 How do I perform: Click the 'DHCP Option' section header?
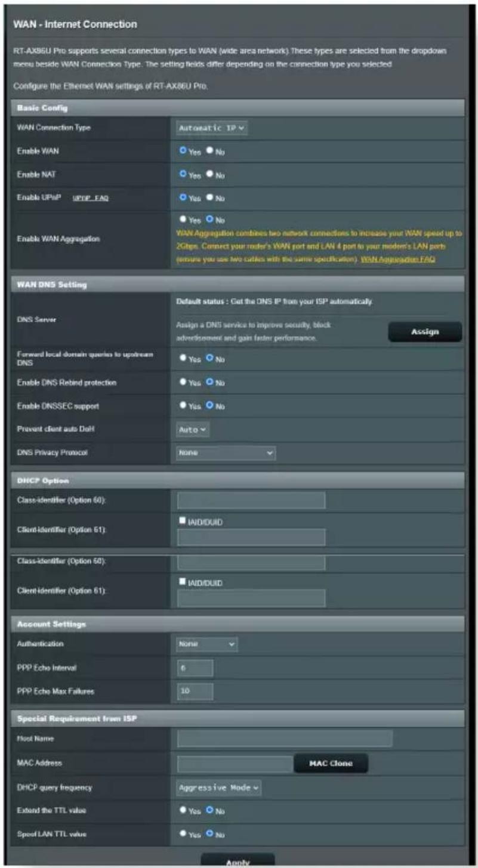pos(239,480)
